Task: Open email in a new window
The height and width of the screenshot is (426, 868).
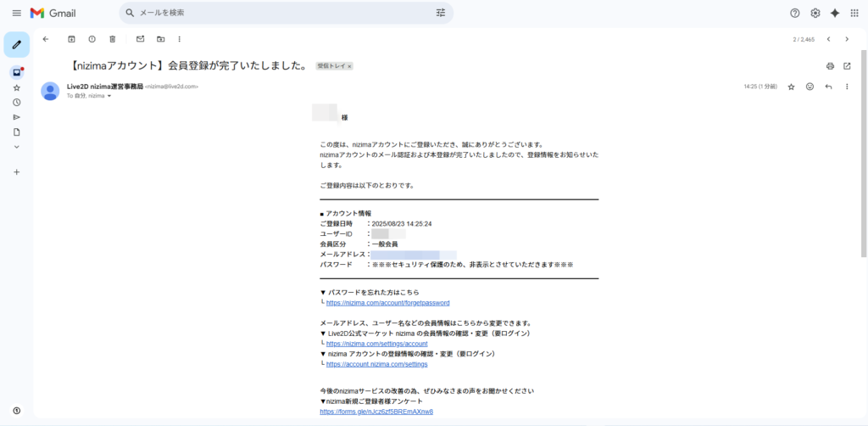Action: pyautogui.click(x=847, y=66)
